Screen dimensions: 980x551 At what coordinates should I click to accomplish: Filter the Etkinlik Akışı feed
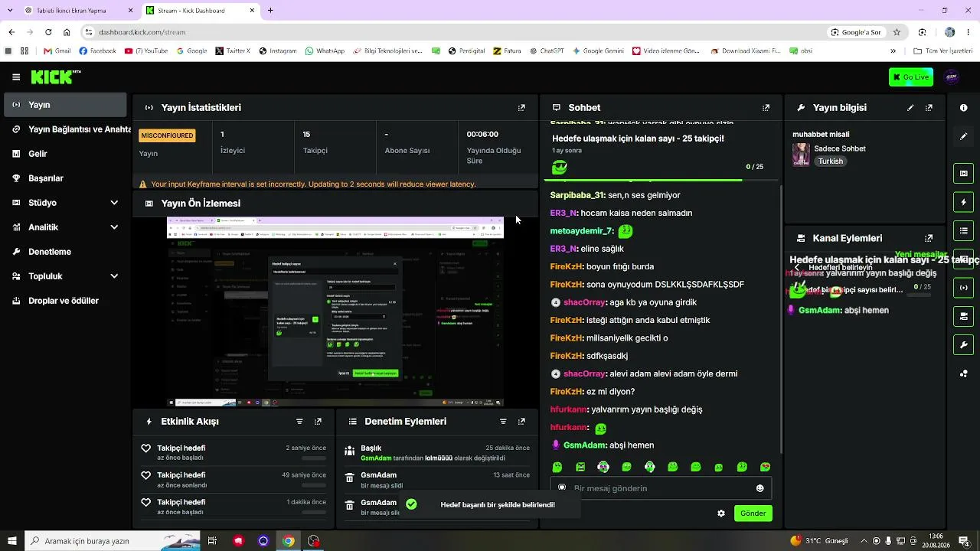tap(299, 422)
